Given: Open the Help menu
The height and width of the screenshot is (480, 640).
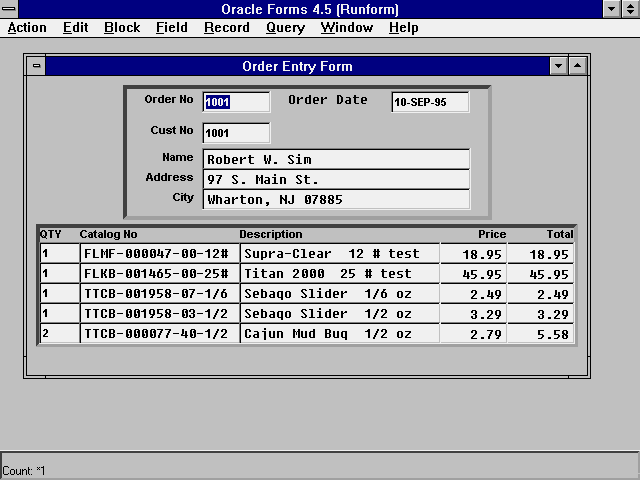Looking at the screenshot, I should tap(403, 28).
